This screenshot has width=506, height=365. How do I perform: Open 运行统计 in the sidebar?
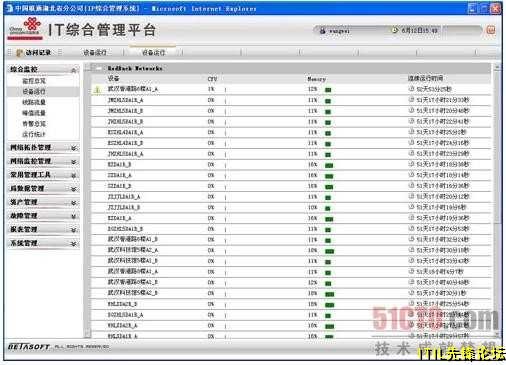pyautogui.click(x=34, y=134)
